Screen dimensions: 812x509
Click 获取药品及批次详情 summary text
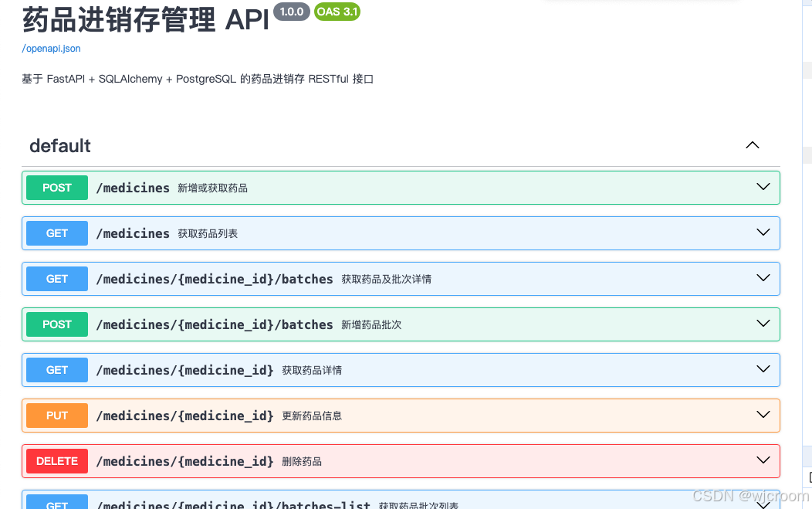(387, 280)
